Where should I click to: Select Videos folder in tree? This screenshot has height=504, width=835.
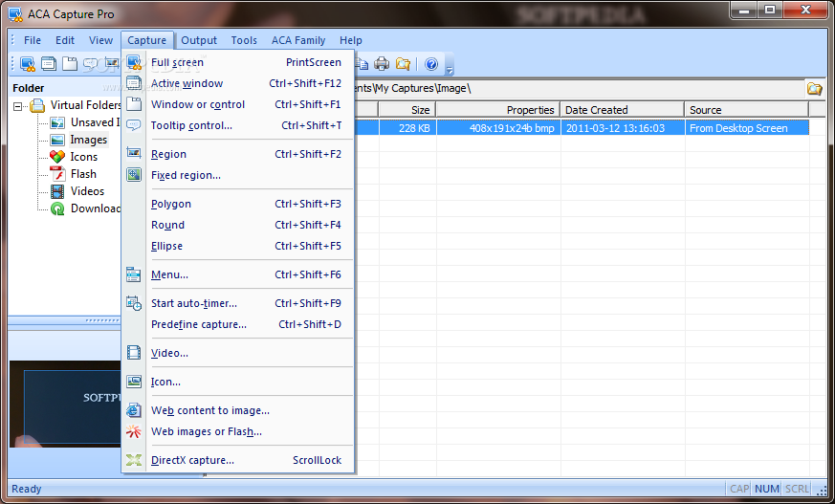(x=87, y=191)
